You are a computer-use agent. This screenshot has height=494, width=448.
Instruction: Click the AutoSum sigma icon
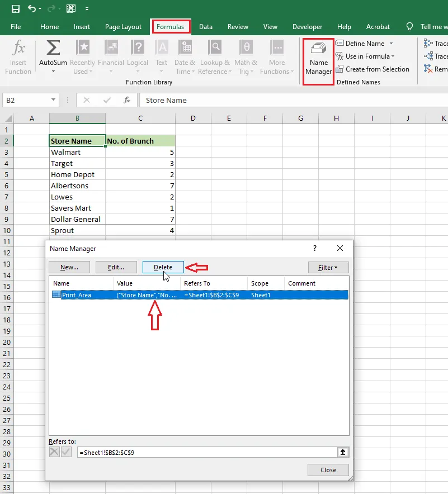pyautogui.click(x=53, y=49)
